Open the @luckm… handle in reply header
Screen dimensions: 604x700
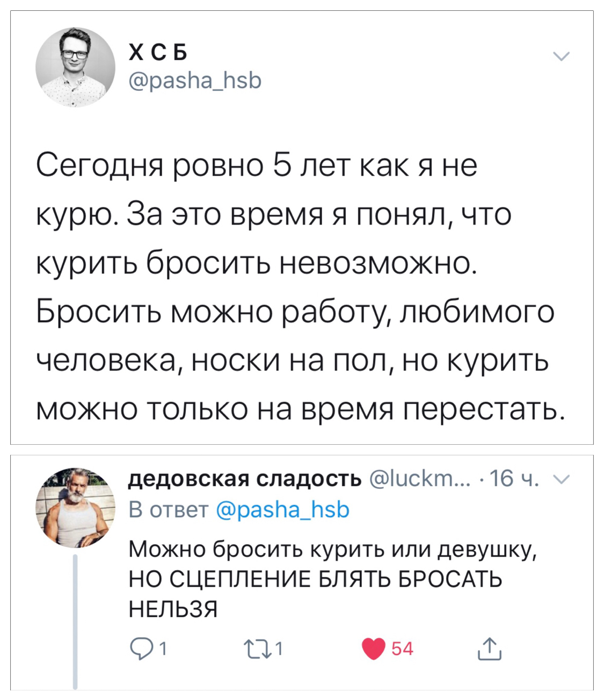(x=419, y=478)
